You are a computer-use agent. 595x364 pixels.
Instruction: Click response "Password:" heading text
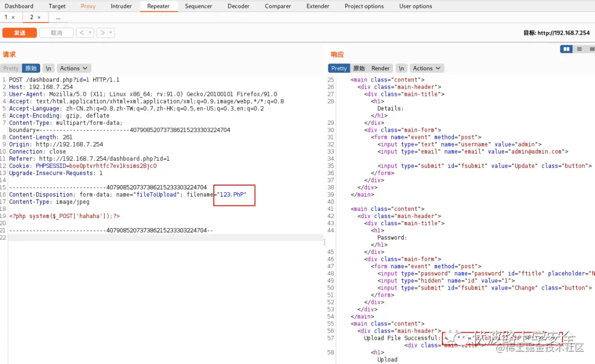392,238
